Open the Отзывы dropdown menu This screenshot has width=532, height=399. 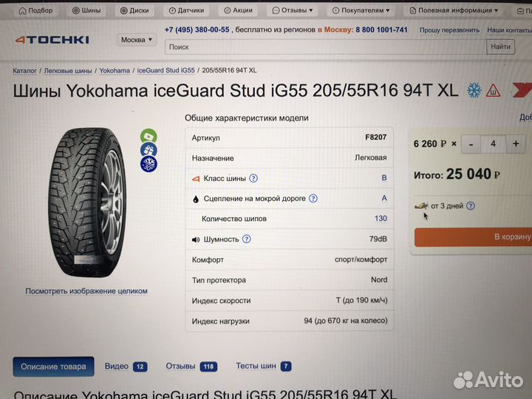coord(293,10)
